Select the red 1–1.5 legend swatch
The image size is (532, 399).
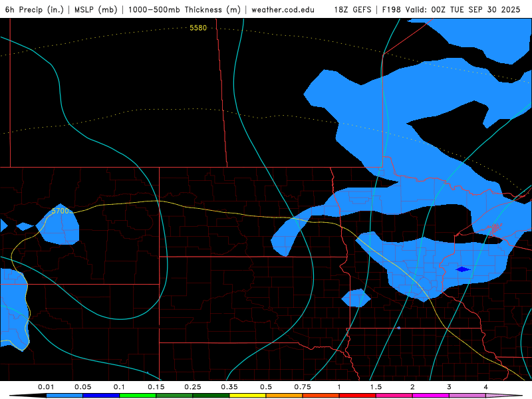coord(358,396)
